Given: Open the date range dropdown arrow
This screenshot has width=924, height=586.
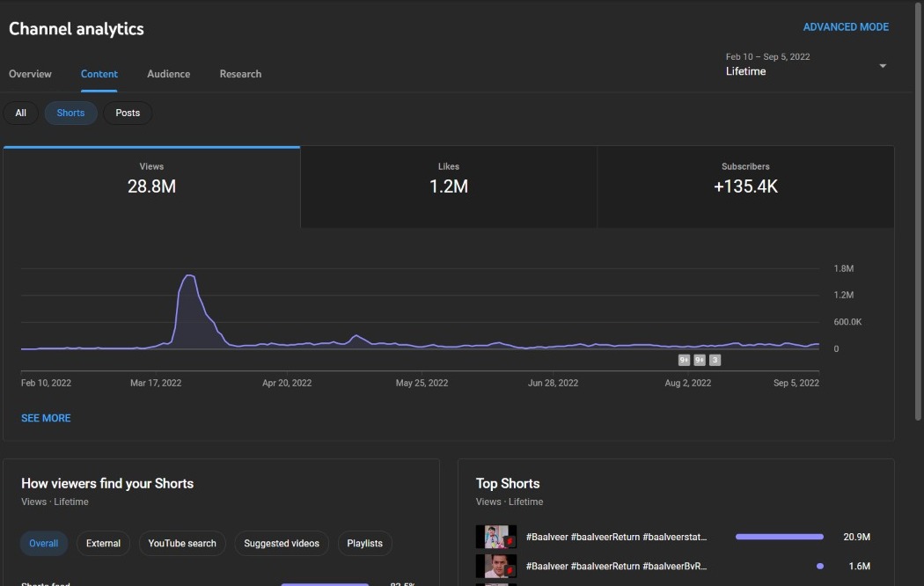Looking at the screenshot, I should pyautogui.click(x=883, y=66).
